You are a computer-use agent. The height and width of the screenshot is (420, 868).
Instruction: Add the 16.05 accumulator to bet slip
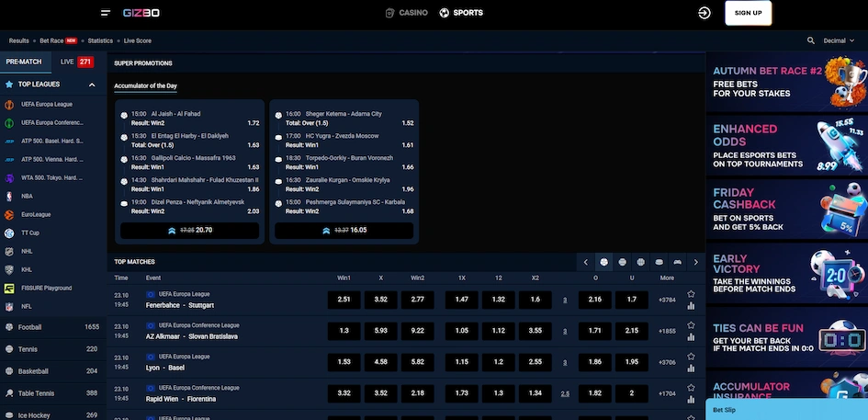pyautogui.click(x=344, y=230)
